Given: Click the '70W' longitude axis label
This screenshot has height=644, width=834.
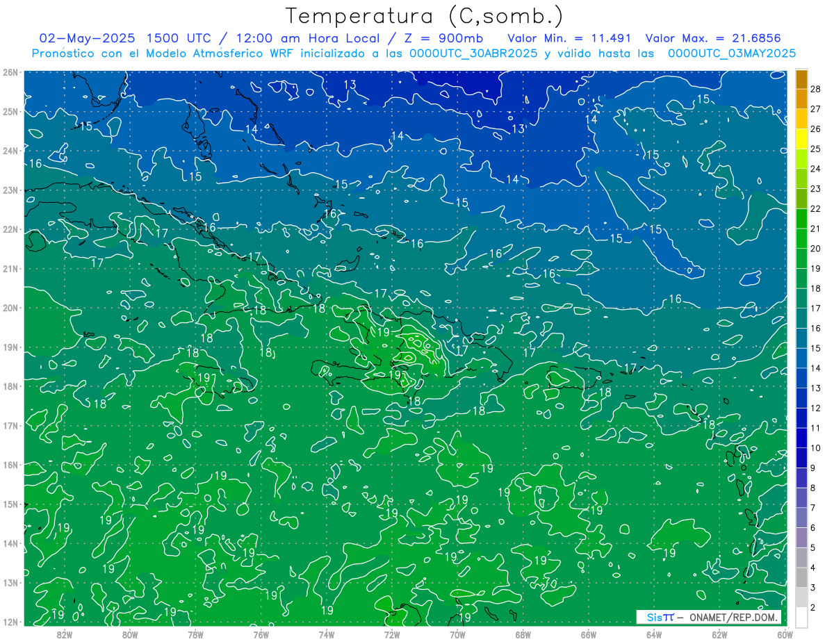Looking at the screenshot, I should (457, 634).
